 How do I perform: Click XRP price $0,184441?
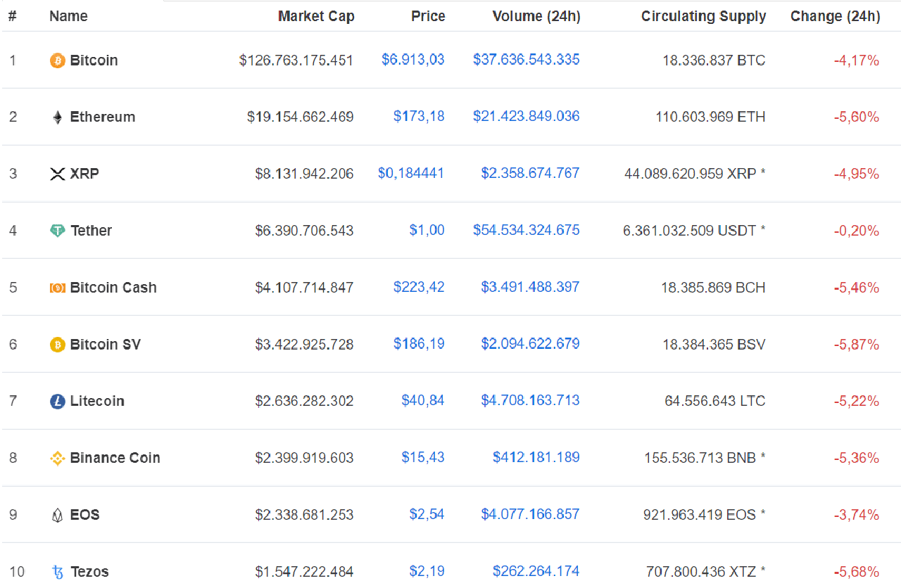pos(411,173)
